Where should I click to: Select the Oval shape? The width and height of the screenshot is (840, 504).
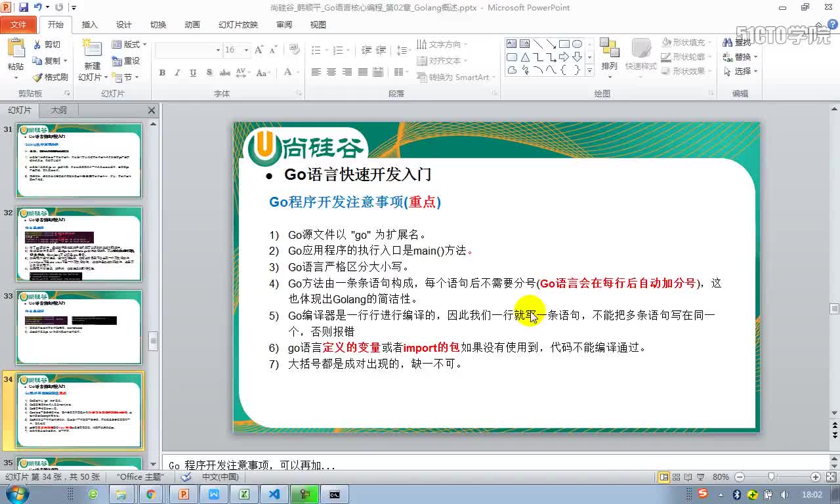577,44
